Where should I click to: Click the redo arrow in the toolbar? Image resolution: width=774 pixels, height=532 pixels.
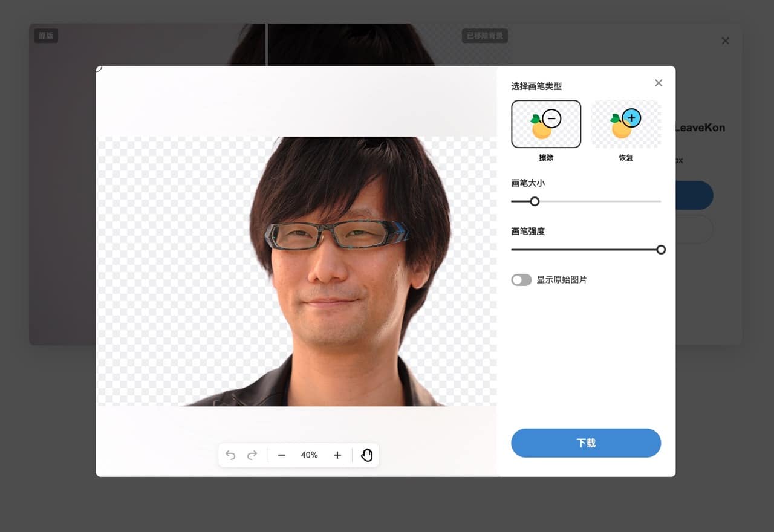point(252,455)
